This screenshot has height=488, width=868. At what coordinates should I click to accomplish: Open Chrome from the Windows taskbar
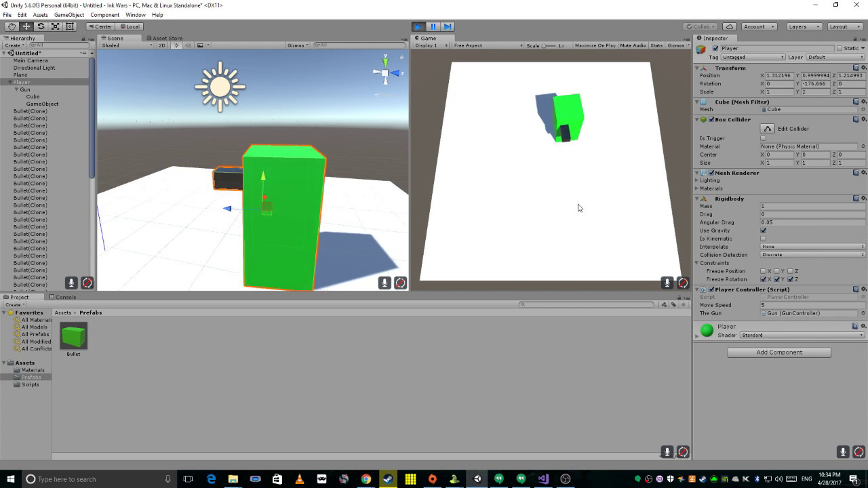click(x=366, y=479)
